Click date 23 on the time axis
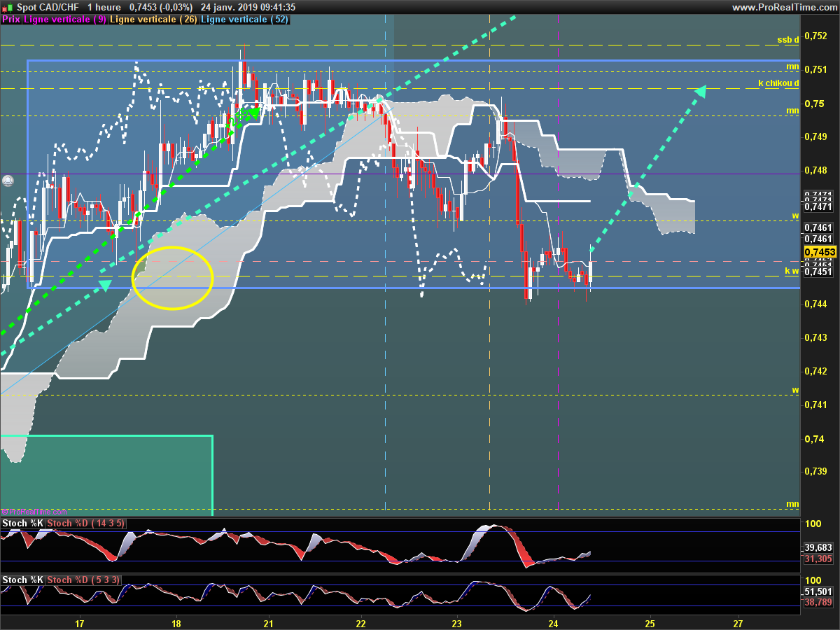The height and width of the screenshot is (630, 840). tap(457, 623)
